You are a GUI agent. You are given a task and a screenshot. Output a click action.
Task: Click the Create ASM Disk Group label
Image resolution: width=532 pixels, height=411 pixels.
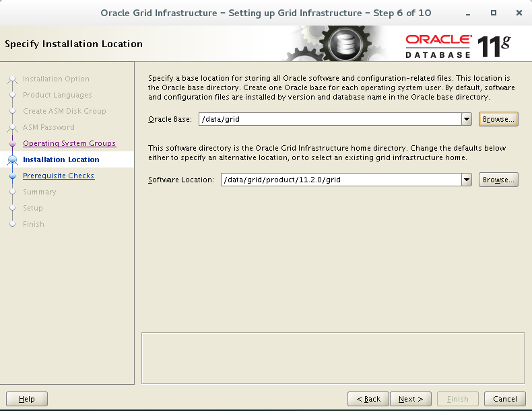[65, 111]
